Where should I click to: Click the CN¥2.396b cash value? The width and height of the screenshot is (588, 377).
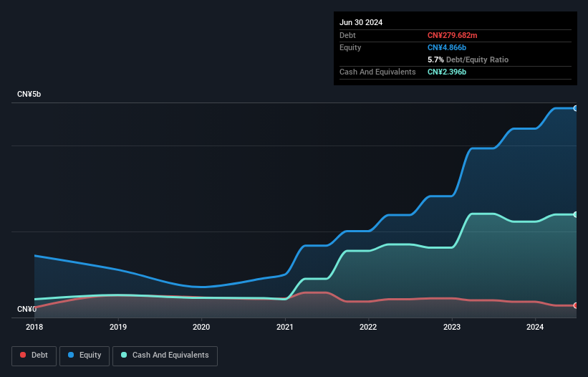click(447, 72)
